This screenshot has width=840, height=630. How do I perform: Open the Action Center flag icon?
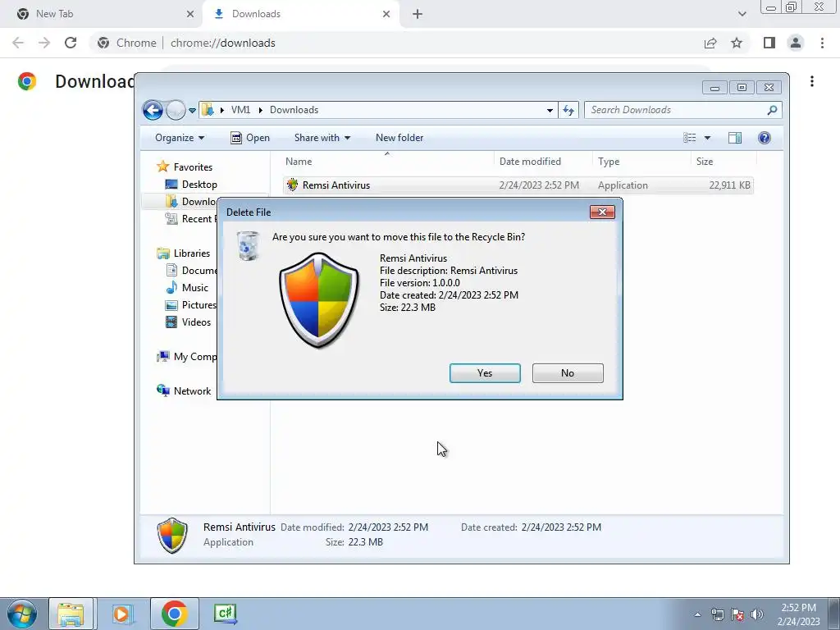coord(737,614)
